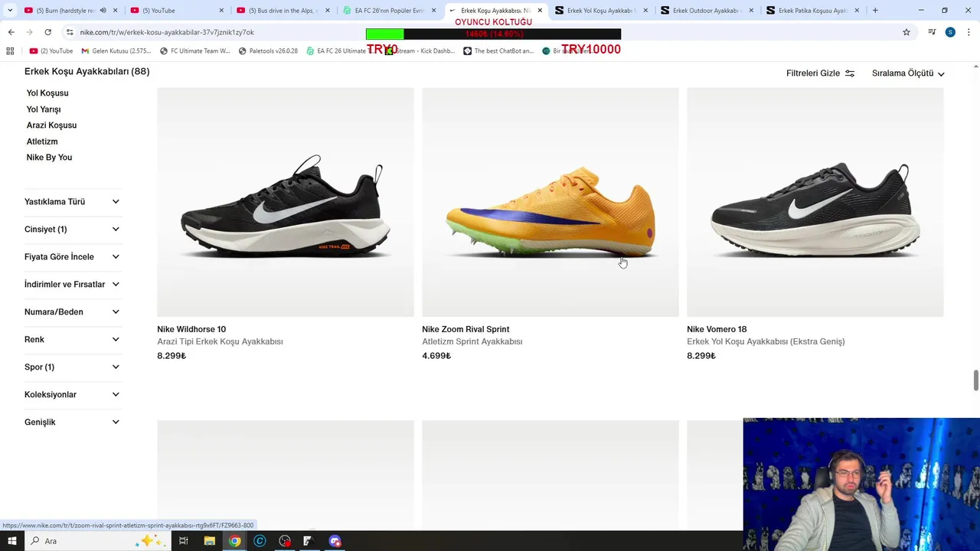
Task: Close the Erkek Koşu Ayakkabısı active tab
Action: click(x=540, y=11)
